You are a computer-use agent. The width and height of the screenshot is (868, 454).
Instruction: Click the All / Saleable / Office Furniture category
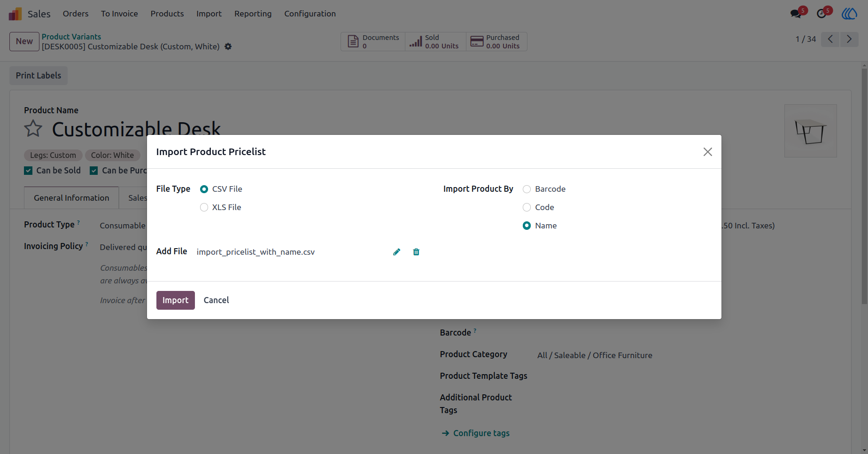tap(595, 355)
